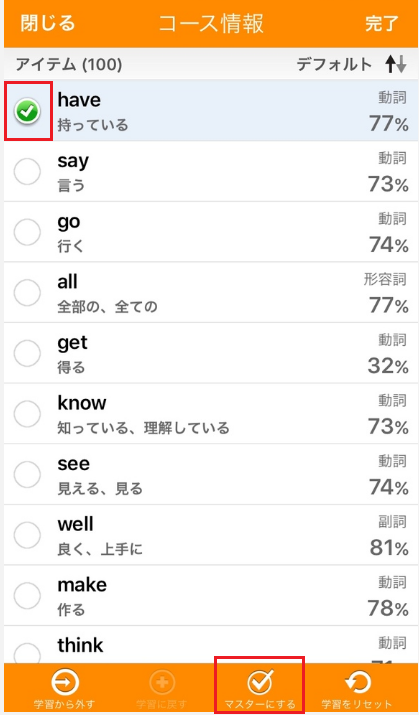Click the up-down sort arrows icon

click(395, 64)
